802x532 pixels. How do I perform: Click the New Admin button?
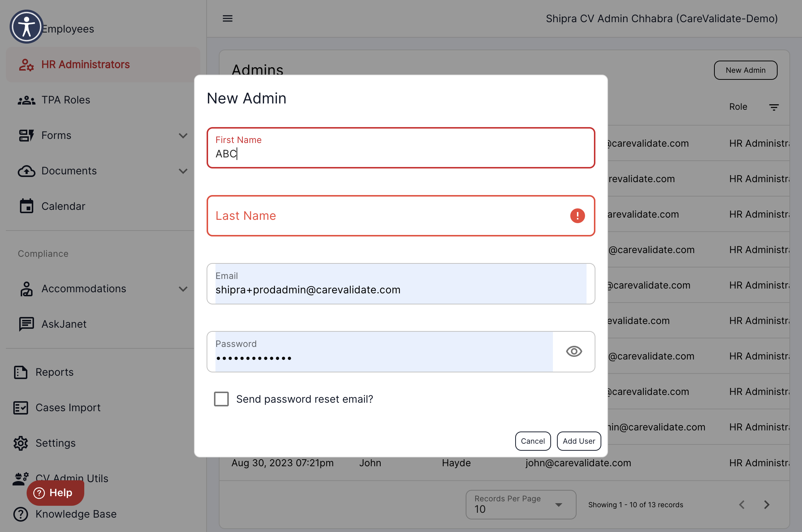745,70
